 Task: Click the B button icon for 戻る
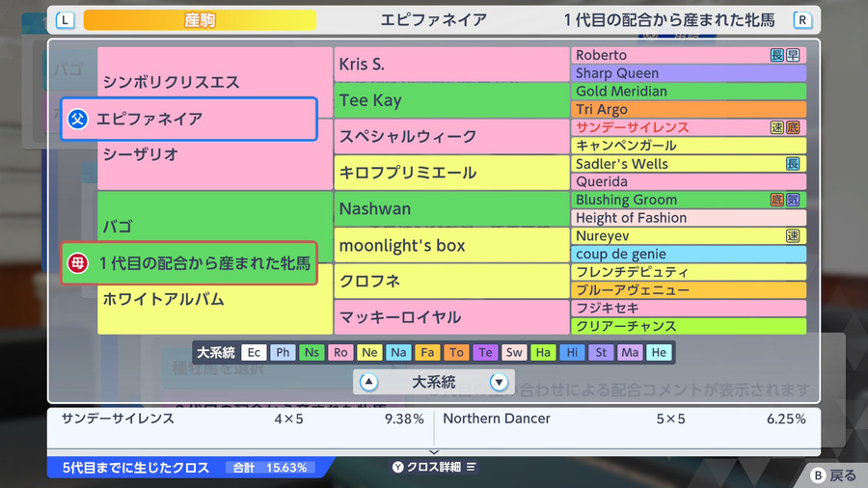pos(818,475)
